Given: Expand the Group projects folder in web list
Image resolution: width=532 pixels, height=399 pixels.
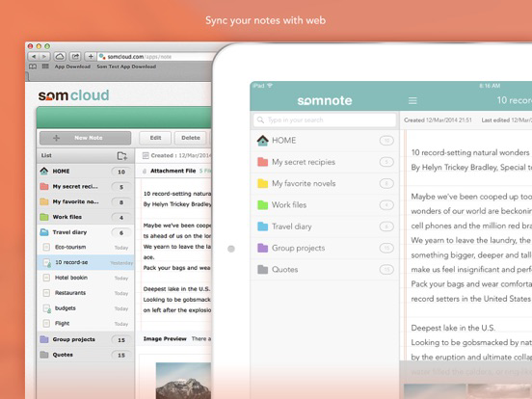Looking at the screenshot, I should pyautogui.click(x=44, y=339).
